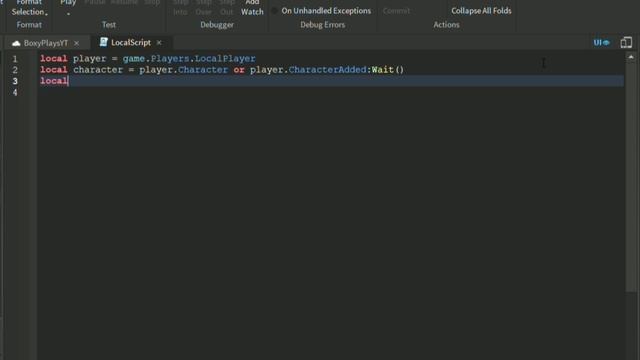Click Step Out in the Debugger group

coord(226,7)
